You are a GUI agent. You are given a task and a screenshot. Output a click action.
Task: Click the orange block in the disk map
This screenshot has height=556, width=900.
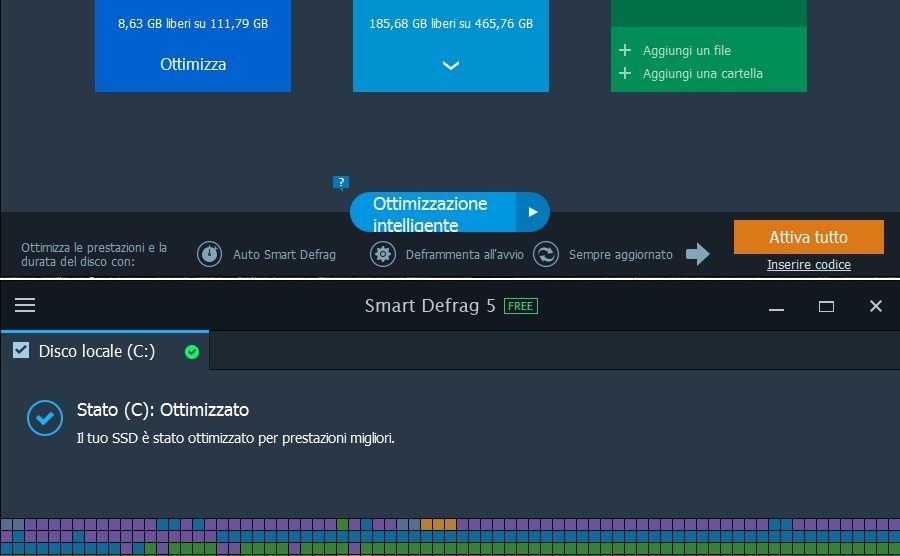coord(438,524)
